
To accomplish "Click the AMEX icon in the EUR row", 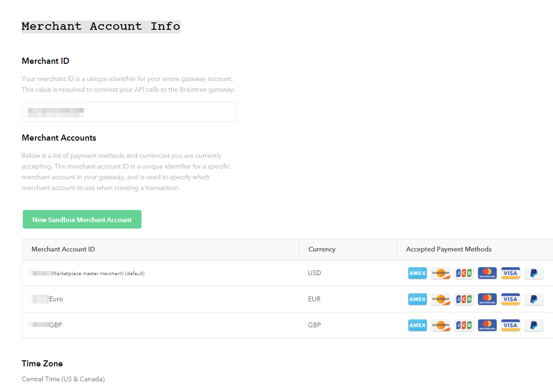I will click(x=417, y=299).
